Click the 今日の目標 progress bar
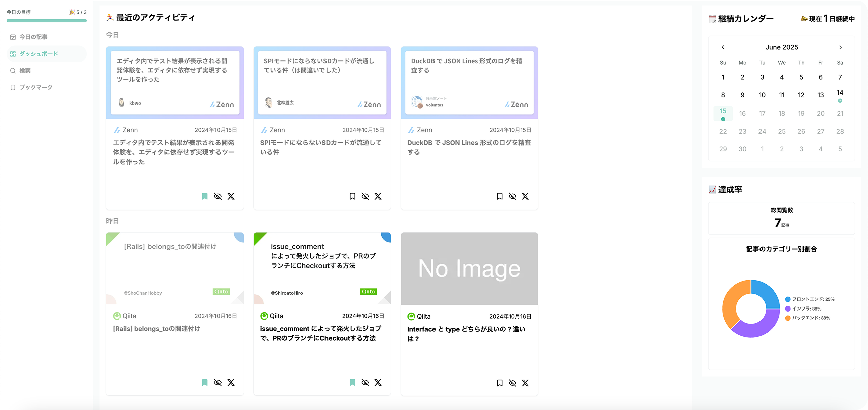 click(47, 21)
